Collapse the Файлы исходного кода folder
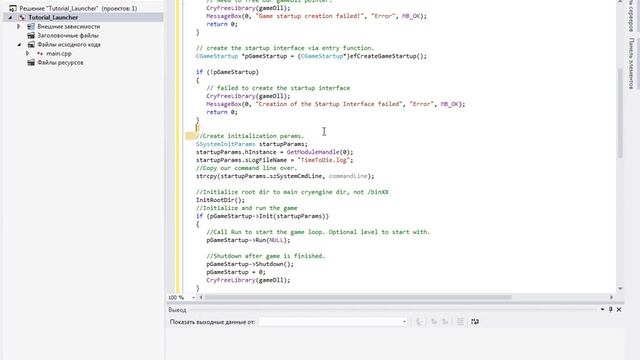 (19, 44)
